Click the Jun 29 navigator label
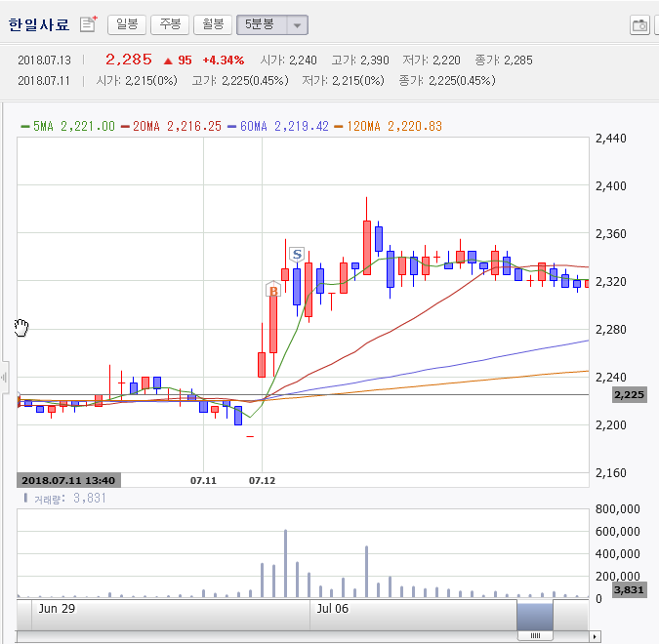 coord(57,608)
